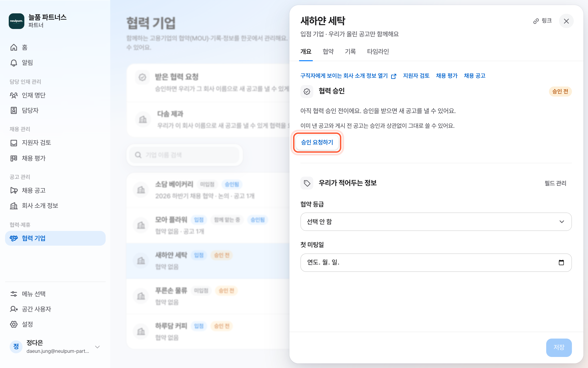Expand the 정다은 account menu chevron
The image size is (588, 368).
coord(97,347)
